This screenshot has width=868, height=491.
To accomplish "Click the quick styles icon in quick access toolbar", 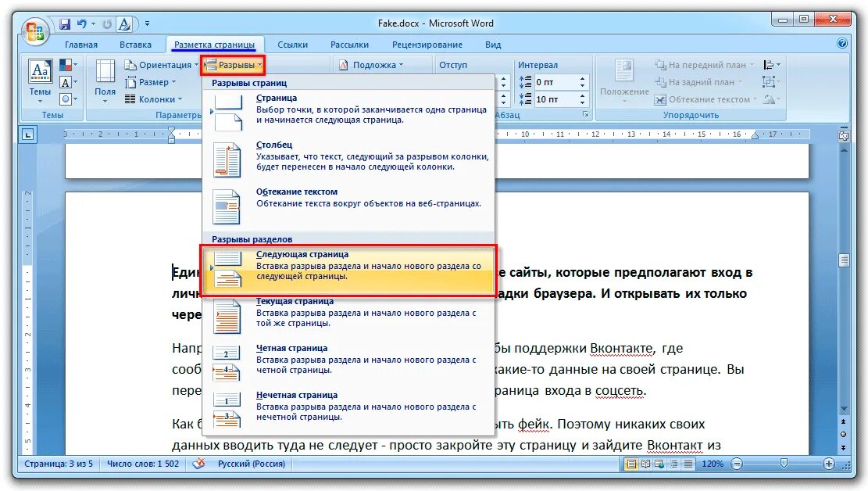I will pos(125,23).
